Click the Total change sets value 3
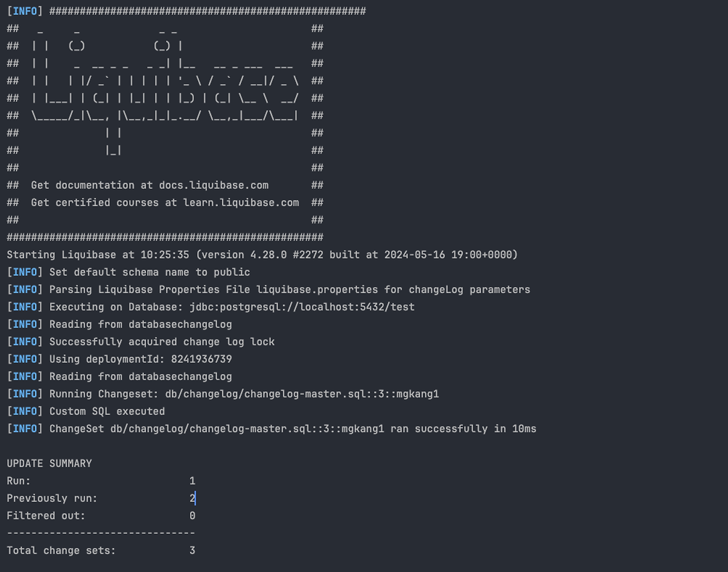 point(192,550)
